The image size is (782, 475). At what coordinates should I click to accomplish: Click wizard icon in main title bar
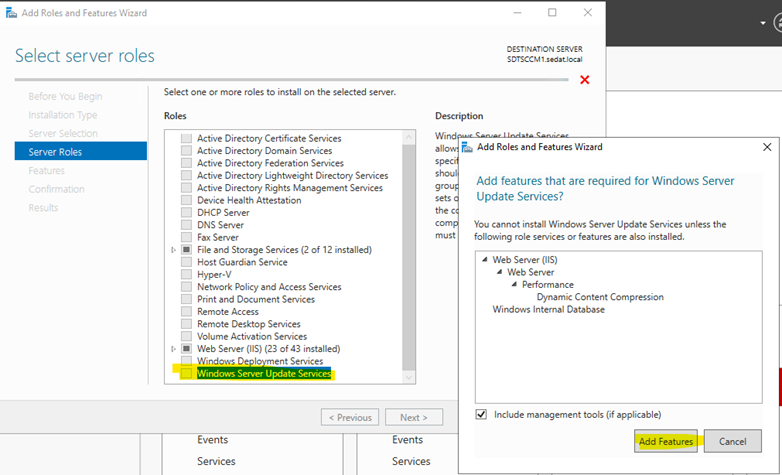pyautogui.click(x=11, y=12)
